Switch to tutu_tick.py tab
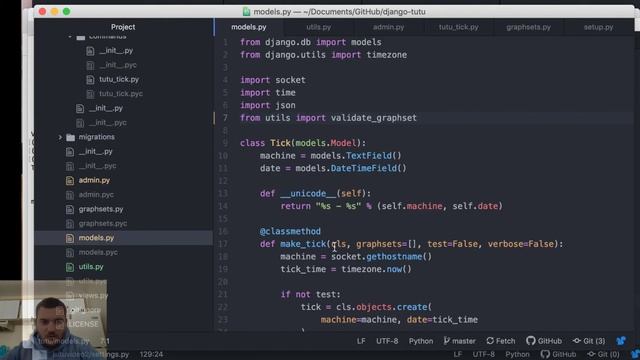Viewport: 640px width, 360px height. point(458,27)
